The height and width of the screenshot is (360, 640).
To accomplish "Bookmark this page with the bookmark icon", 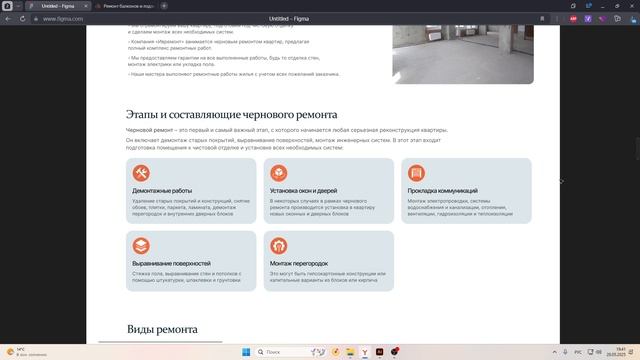I will pos(542,19).
